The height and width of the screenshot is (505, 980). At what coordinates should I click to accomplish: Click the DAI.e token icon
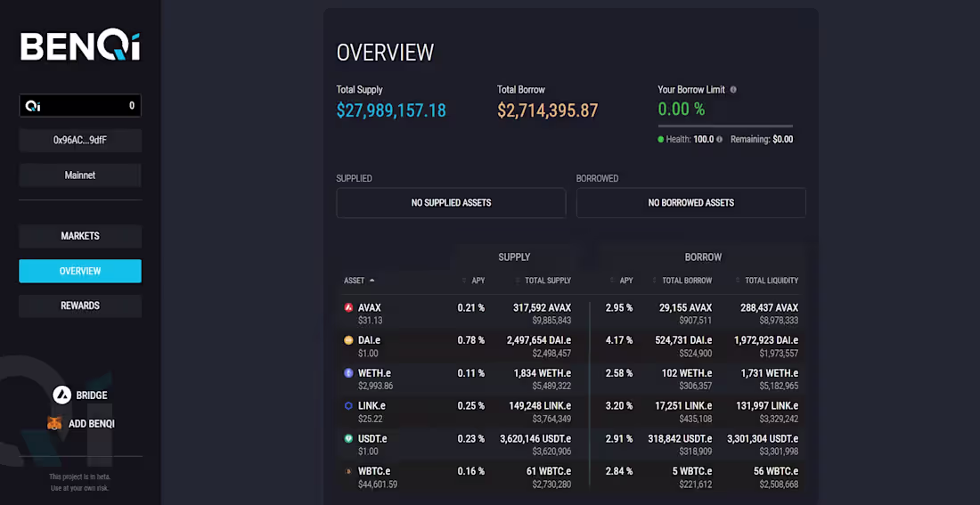click(x=348, y=340)
